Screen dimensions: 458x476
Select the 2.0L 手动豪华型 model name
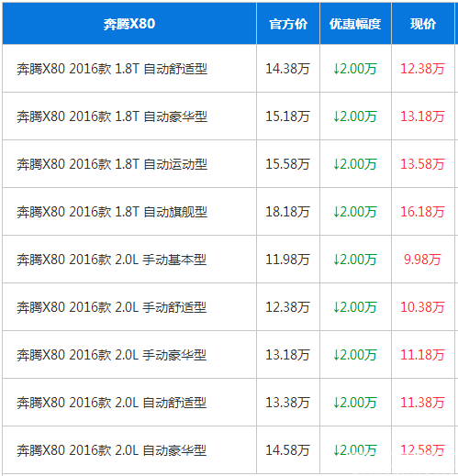click(112, 355)
